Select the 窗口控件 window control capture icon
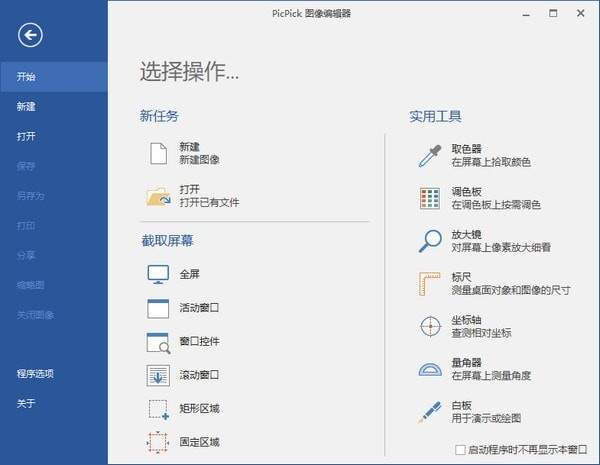The height and width of the screenshot is (465, 600). pyautogui.click(x=159, y=342)
